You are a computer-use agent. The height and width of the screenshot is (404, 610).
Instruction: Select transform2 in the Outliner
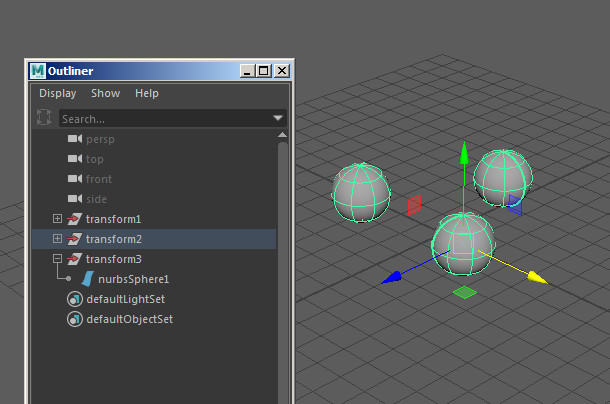[114, 239]
